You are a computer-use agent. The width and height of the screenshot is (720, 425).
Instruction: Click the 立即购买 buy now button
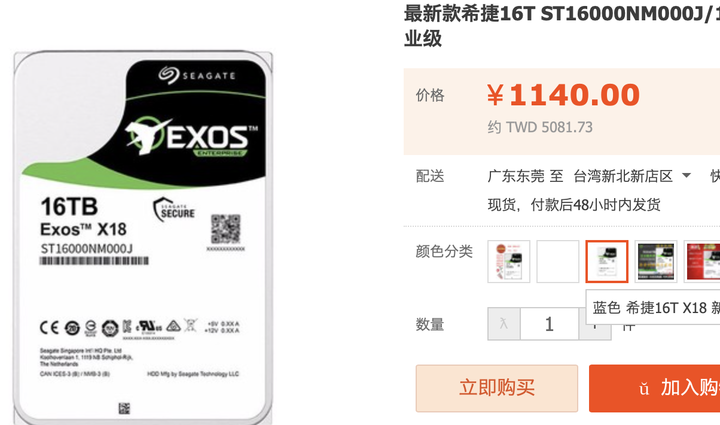click(x=497, y=388)
